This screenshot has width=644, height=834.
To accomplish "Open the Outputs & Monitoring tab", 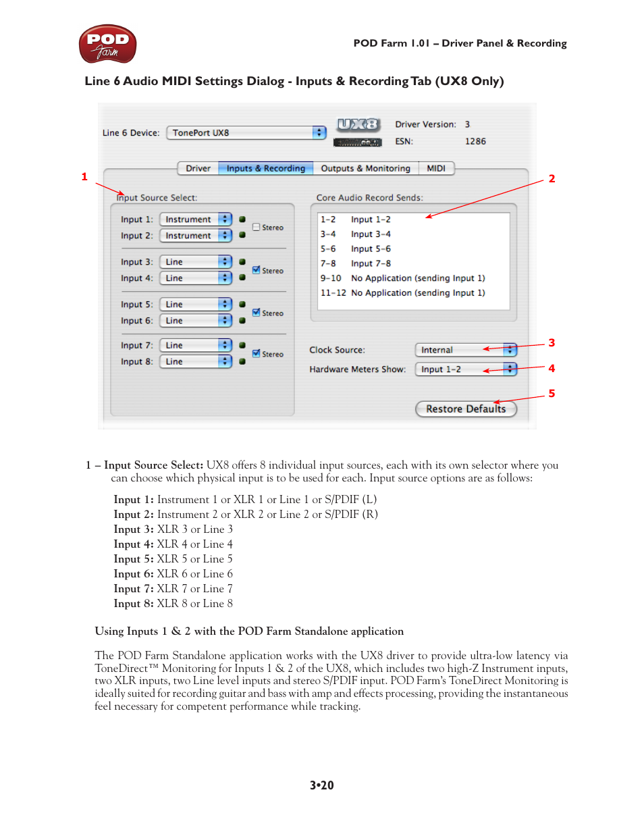I will pos(365,168).
